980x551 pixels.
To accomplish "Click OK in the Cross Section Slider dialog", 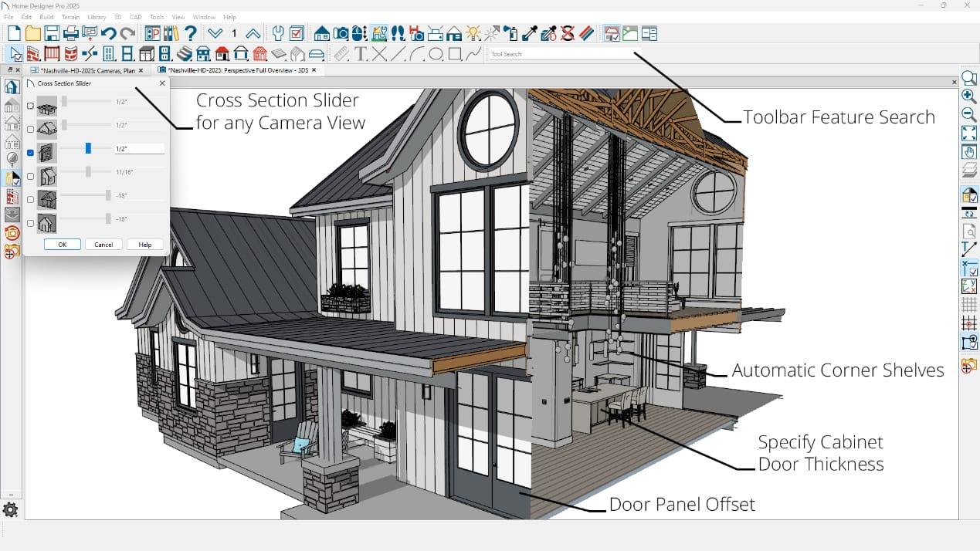I will [62, 244].
